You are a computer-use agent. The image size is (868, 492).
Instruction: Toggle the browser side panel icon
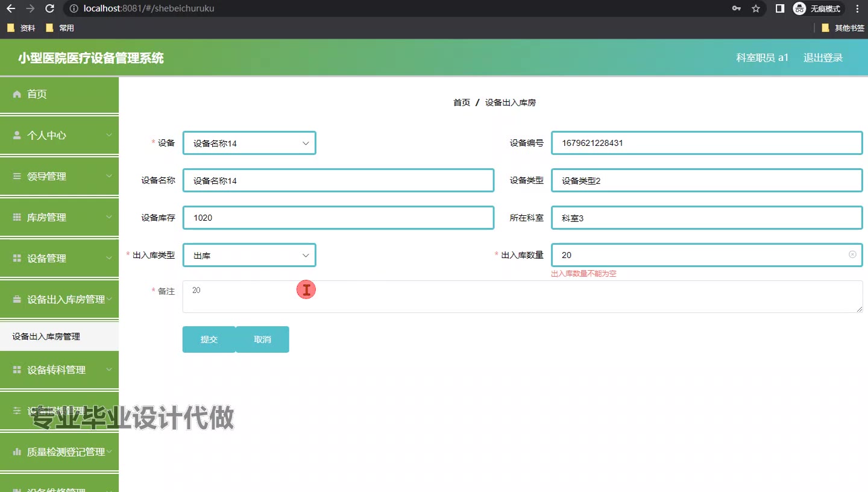point(779,8)
